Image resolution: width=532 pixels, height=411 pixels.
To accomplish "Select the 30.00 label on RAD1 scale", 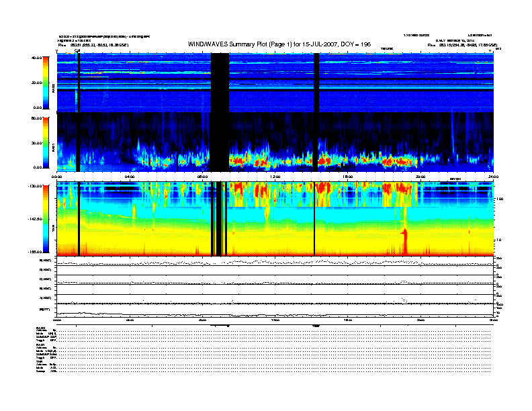I will 37,143.
